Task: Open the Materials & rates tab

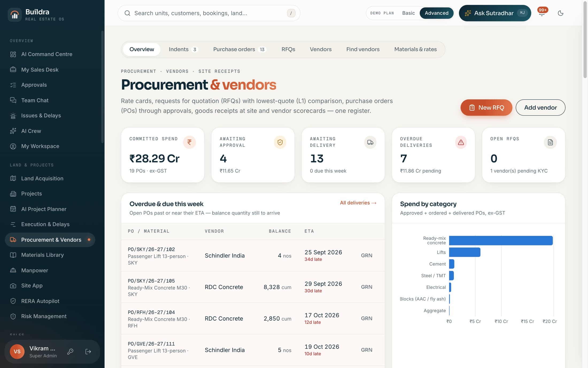Action: coord(415,49)
